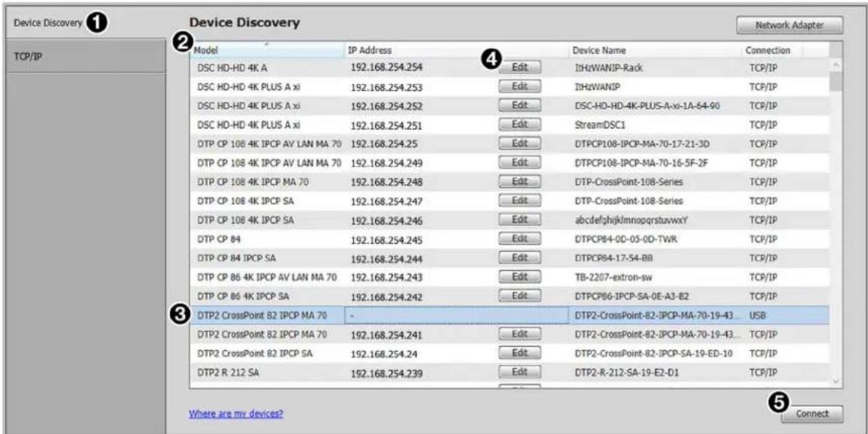Click device name DSC-HD-HD-4K-PLUS-A-xi-1A-64-90
The image size is (868, 434).
[x=647, y=105]
